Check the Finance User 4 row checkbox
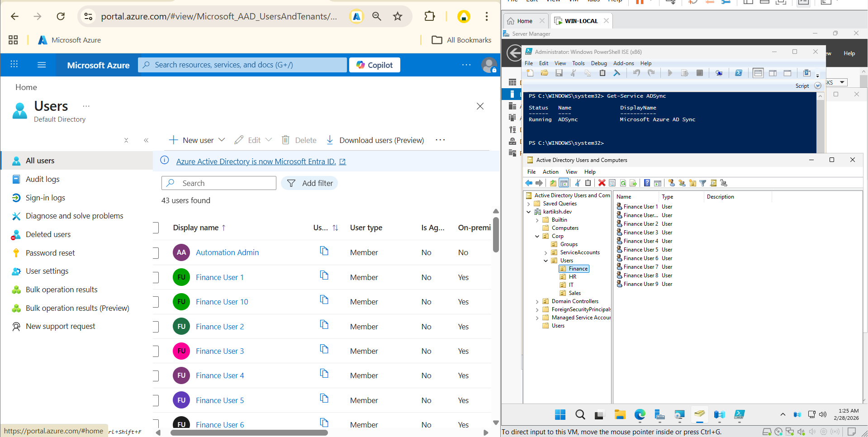 (156, 375)
